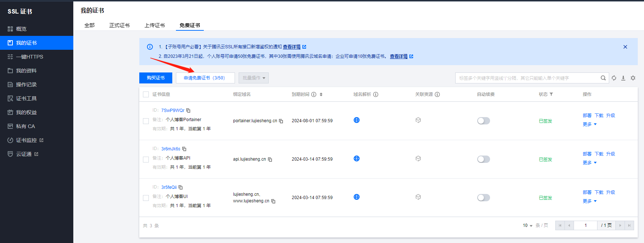This screenshot has height=243, width=644.
Task: Toggle auto-renewal for portainer.lujiesheng.cn
Action: click(x=483, y=121)
